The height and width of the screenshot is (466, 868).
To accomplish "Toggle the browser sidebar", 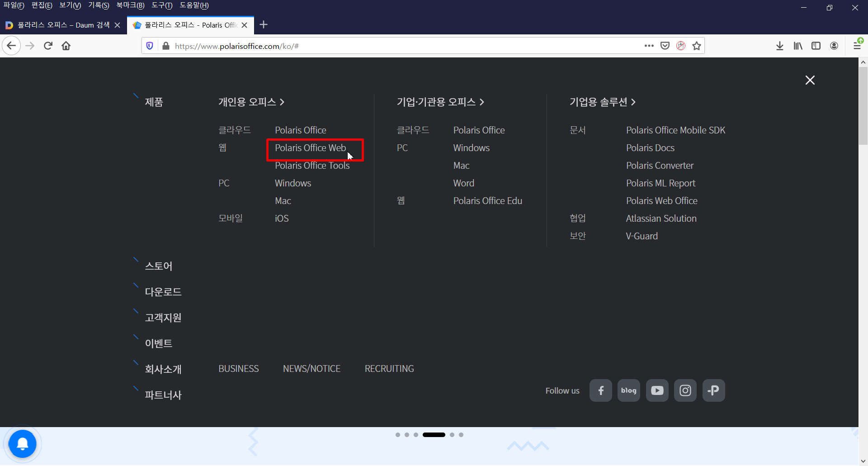I will [x=816, y=46].
